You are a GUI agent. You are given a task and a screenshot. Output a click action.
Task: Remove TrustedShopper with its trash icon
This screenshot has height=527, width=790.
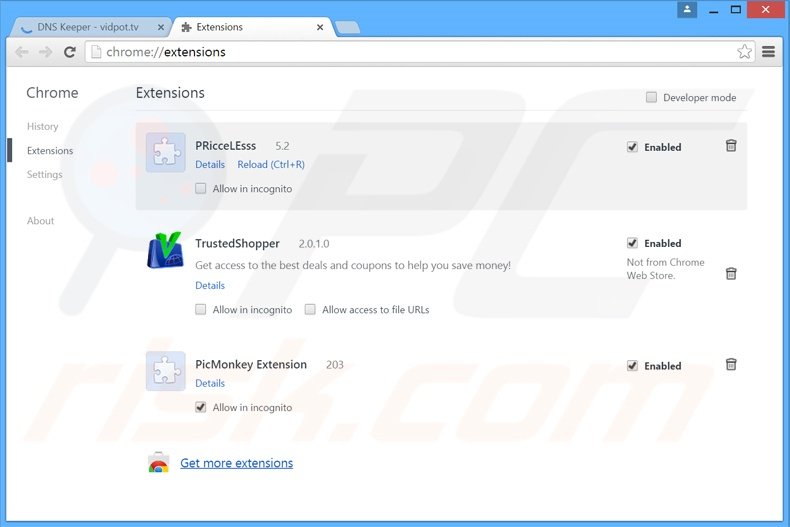pos(731,274)
